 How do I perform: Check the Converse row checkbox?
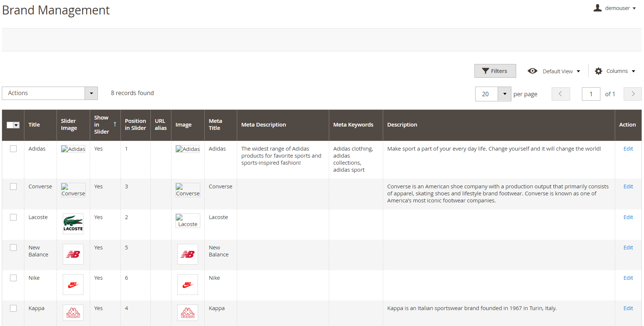click(13, 186)
